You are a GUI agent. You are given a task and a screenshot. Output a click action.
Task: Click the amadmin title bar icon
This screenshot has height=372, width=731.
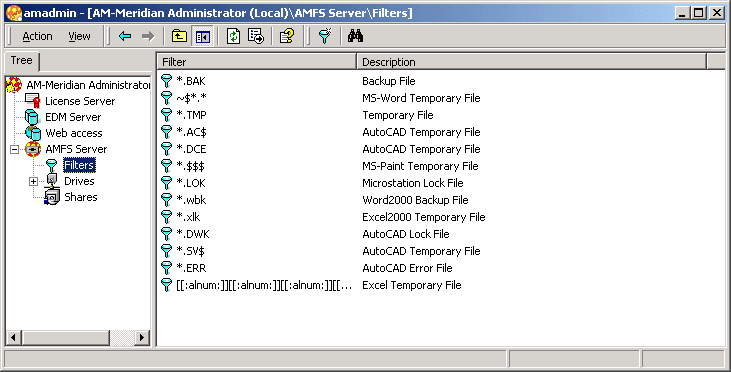14,13
